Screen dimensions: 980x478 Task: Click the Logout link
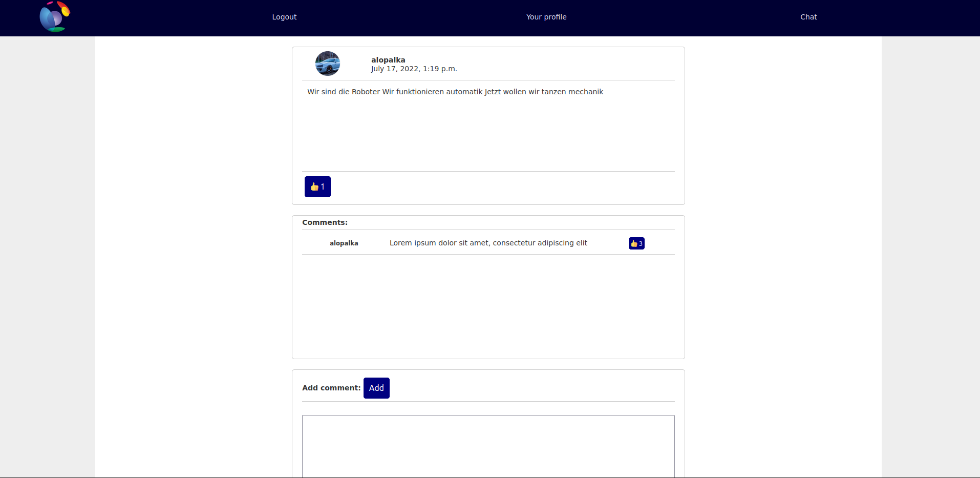284,17
